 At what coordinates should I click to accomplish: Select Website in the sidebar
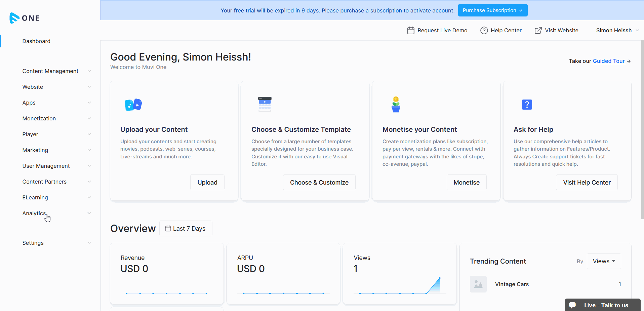click(x=33, y=87)
